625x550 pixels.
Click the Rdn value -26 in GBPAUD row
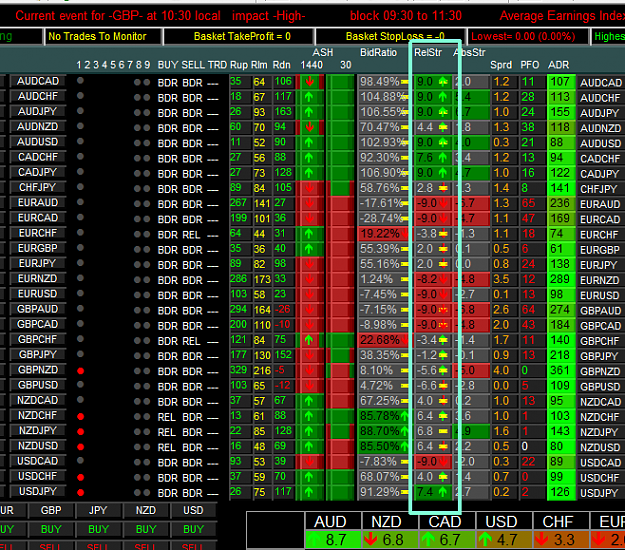tap(283, 309)
